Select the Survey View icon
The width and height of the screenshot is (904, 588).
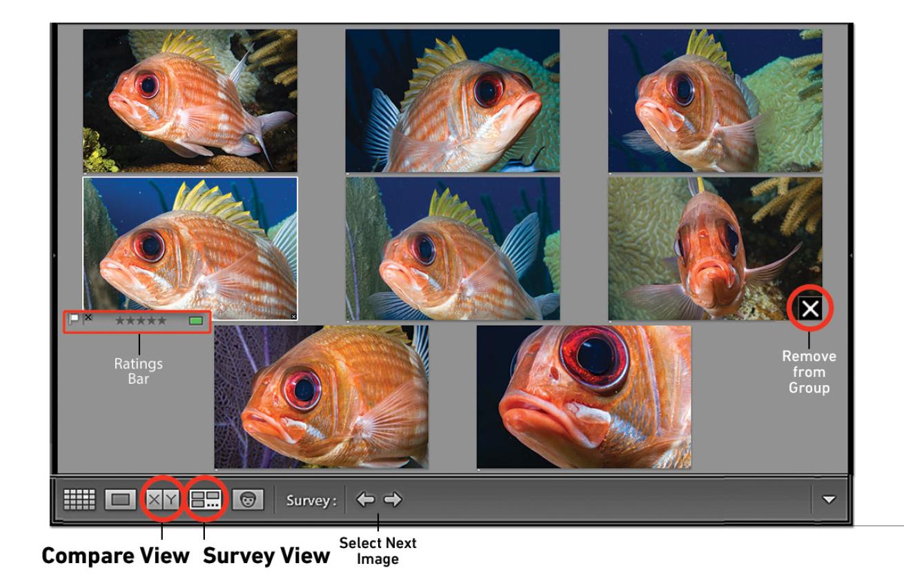[x=205, y=499]
